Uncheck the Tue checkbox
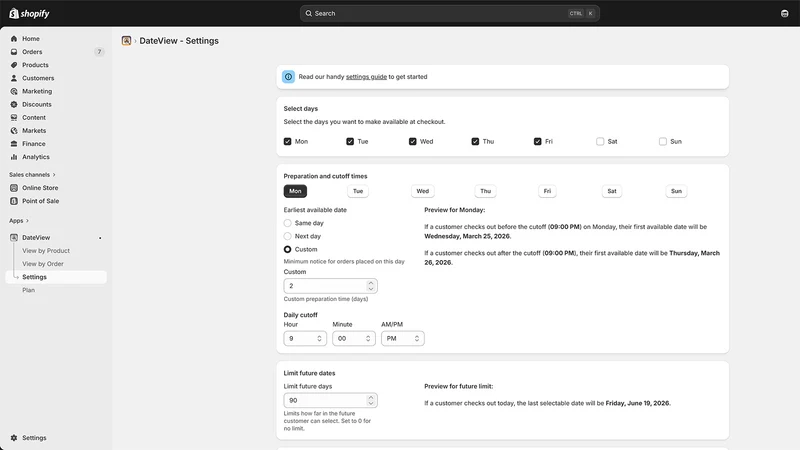The image size is (800, 450). 350,141
